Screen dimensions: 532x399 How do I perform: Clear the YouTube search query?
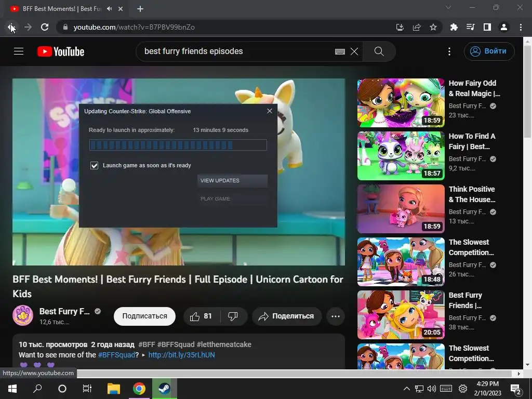pos(354,51)
